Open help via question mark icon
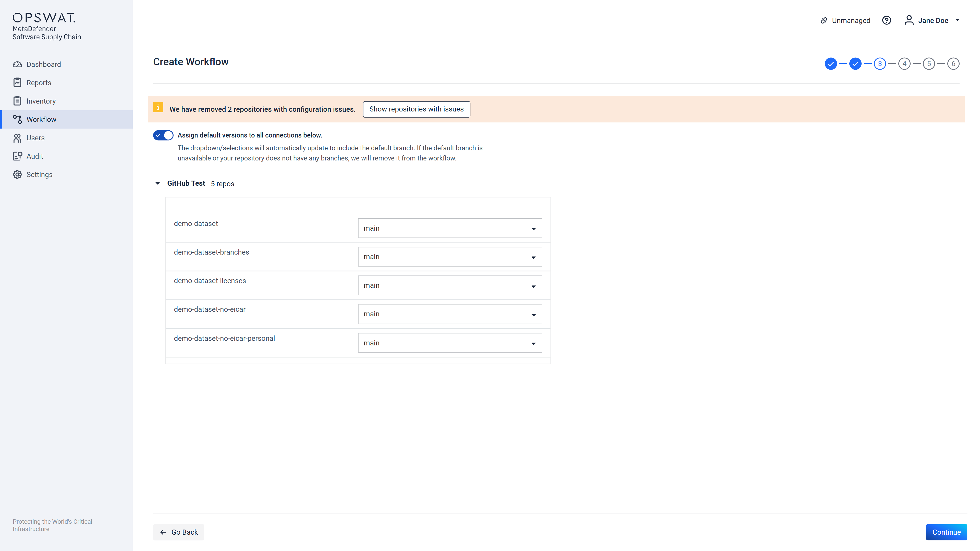Viewport: 980px width, 551px height. coord(886,20)
